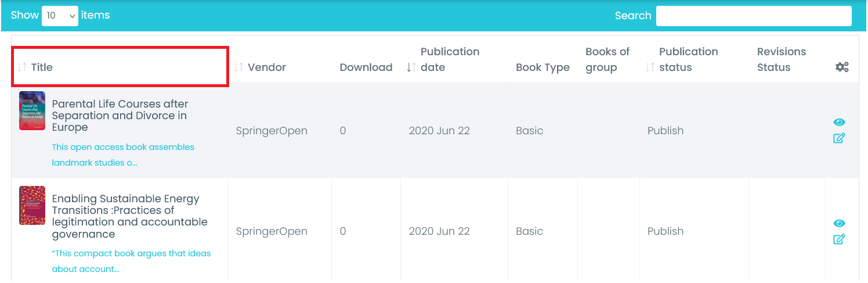Click the settings gears icon in table header
The image size is (868, 283).
tap(842, 67)
